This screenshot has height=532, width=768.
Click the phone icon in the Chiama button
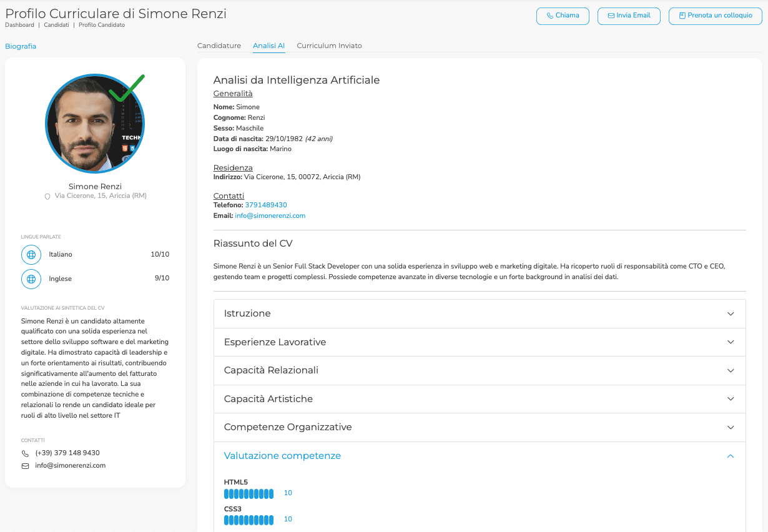pos(550,16)
